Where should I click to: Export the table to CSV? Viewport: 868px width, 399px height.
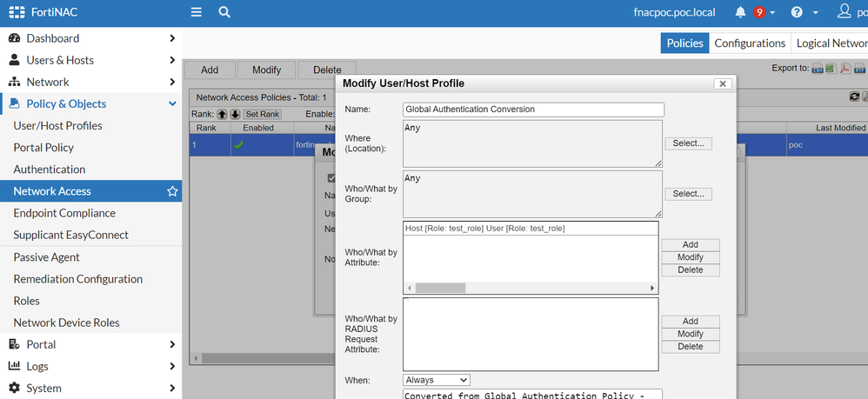[818, 70]
